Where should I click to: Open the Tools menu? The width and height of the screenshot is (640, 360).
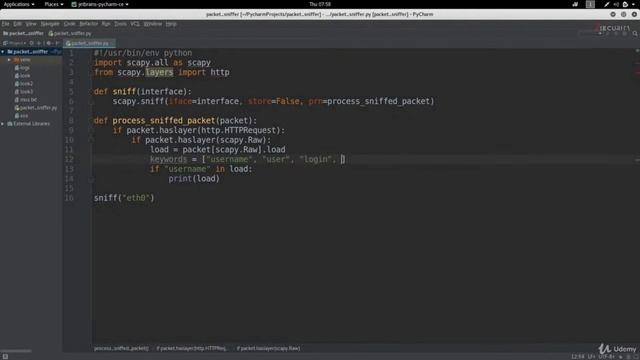(120, 24)
